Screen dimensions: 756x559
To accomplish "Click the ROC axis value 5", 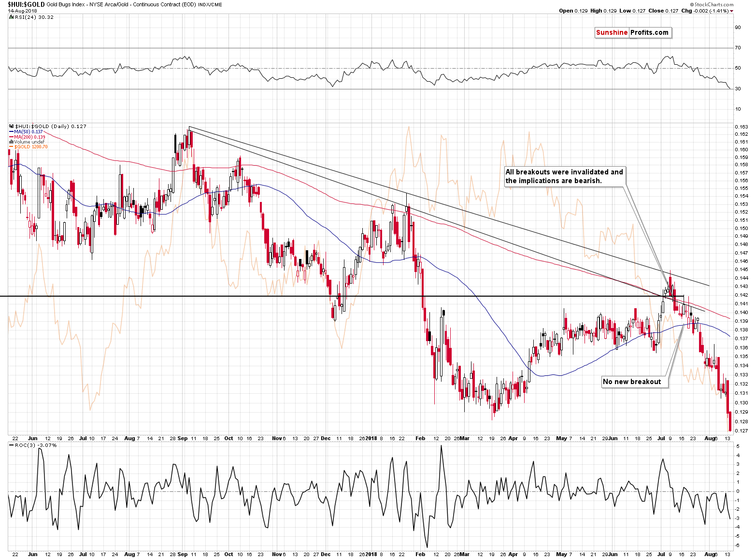I will 738,447.
